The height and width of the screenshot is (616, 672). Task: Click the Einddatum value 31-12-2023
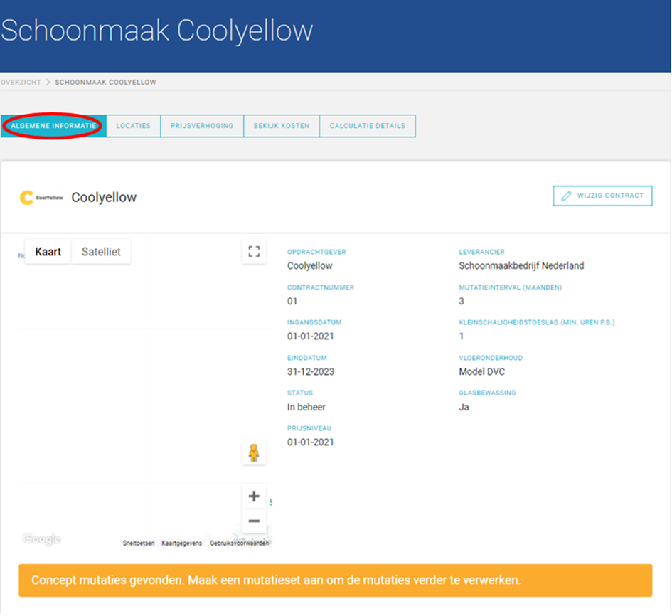pyautogui.click(x=311, y=371)
